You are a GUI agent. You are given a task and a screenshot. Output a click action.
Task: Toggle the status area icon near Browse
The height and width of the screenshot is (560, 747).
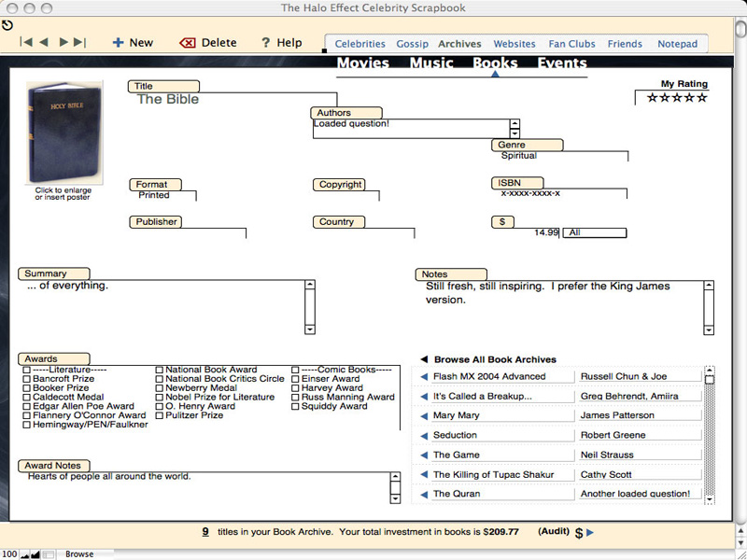point(48,554)
